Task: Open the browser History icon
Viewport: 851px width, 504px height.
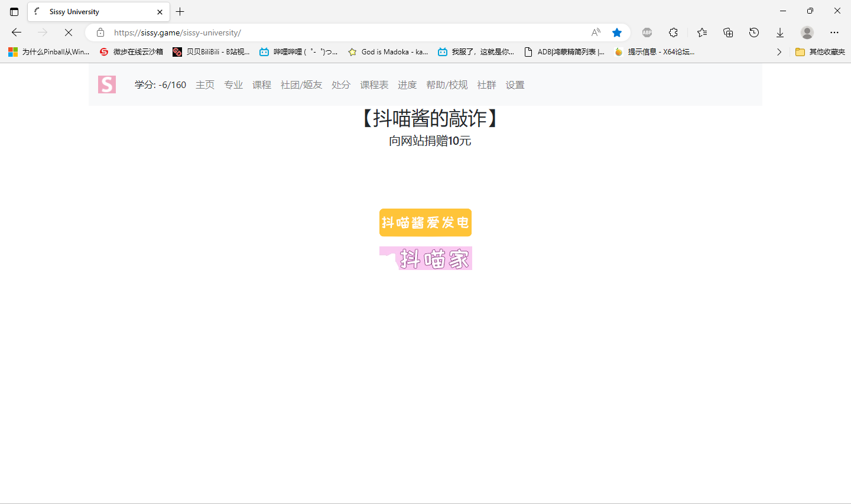Action: 754,32
